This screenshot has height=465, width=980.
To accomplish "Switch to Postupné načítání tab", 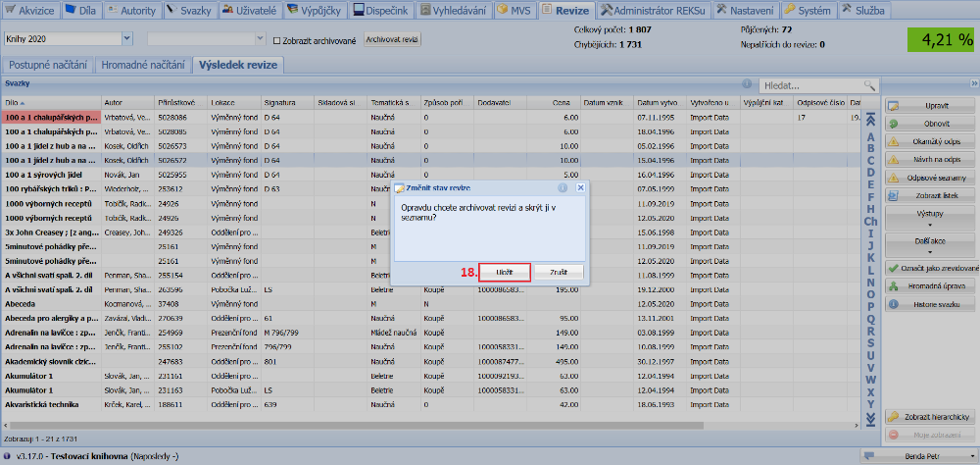I will tap(47, 65).
